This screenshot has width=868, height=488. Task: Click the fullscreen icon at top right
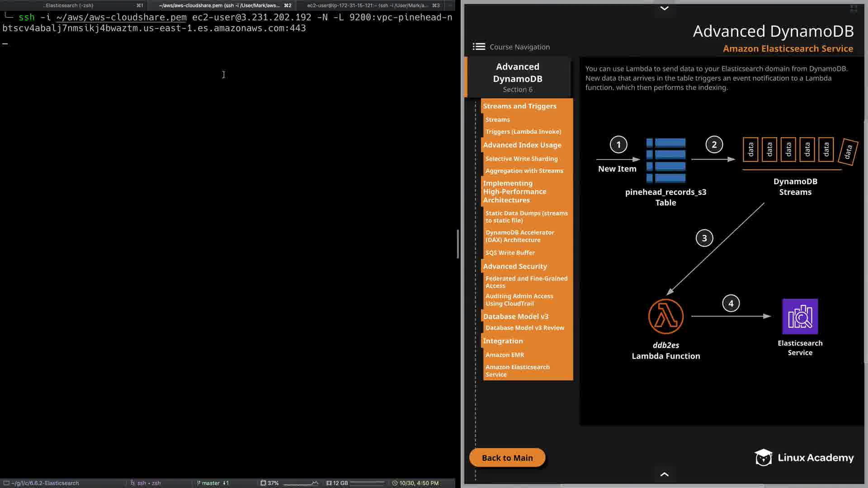click(x=854, y=9)
